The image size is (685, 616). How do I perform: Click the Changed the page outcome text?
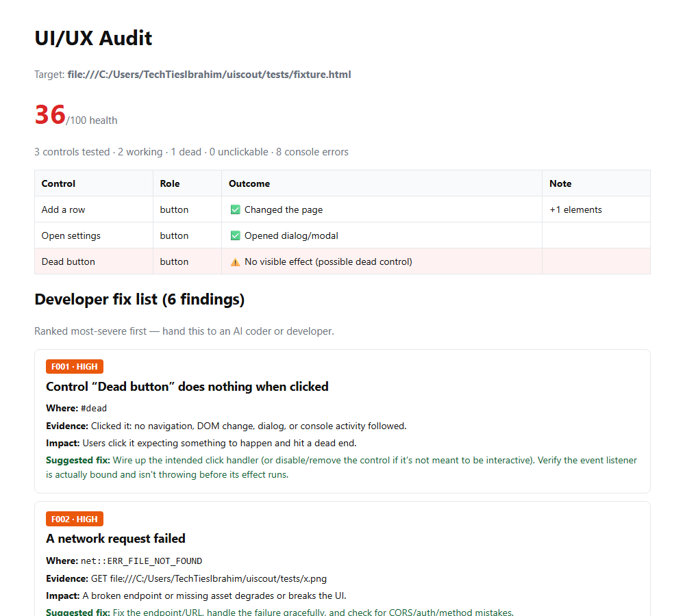(x=284, y=210)
